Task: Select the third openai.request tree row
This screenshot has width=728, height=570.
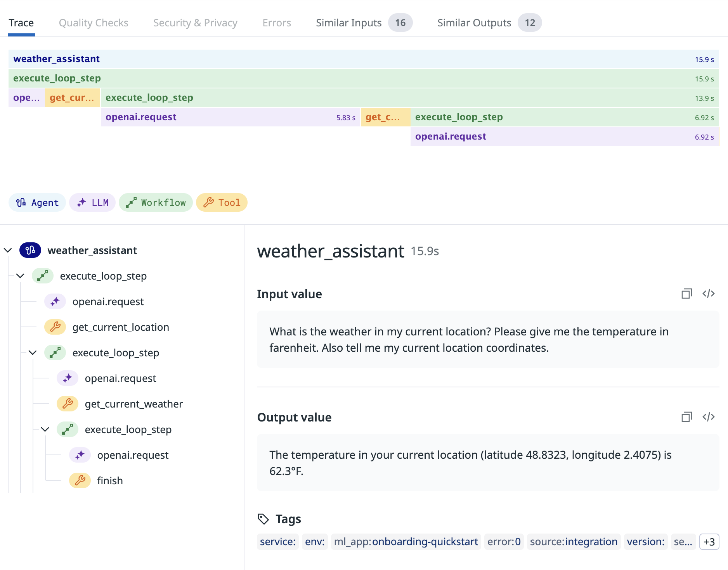Action: click(133, 455)
